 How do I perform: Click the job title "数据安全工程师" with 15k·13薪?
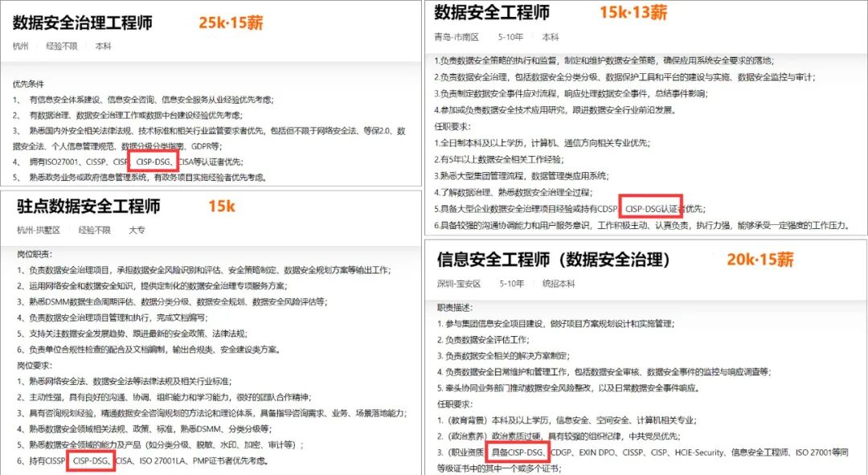(492, 12)
